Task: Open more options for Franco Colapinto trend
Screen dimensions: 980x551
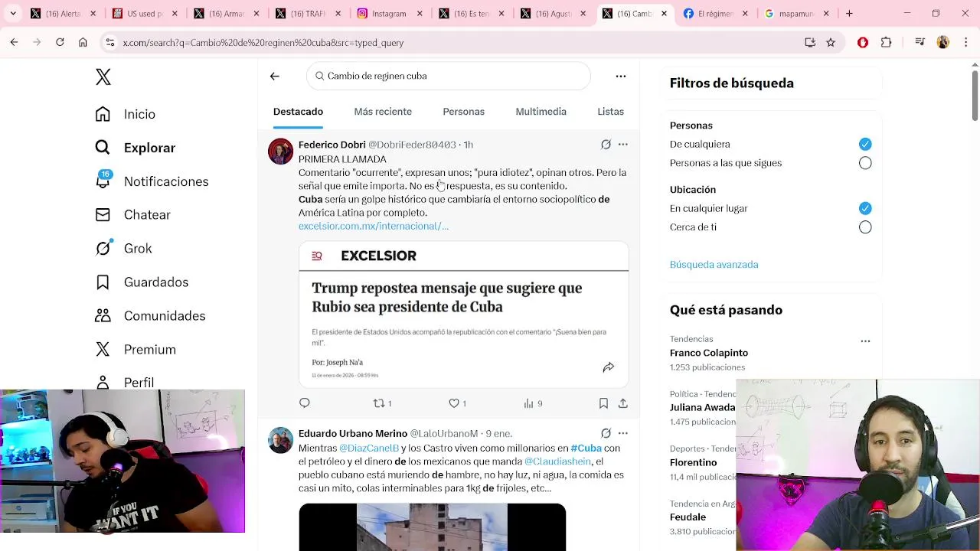Action: [x=865, y=341]
